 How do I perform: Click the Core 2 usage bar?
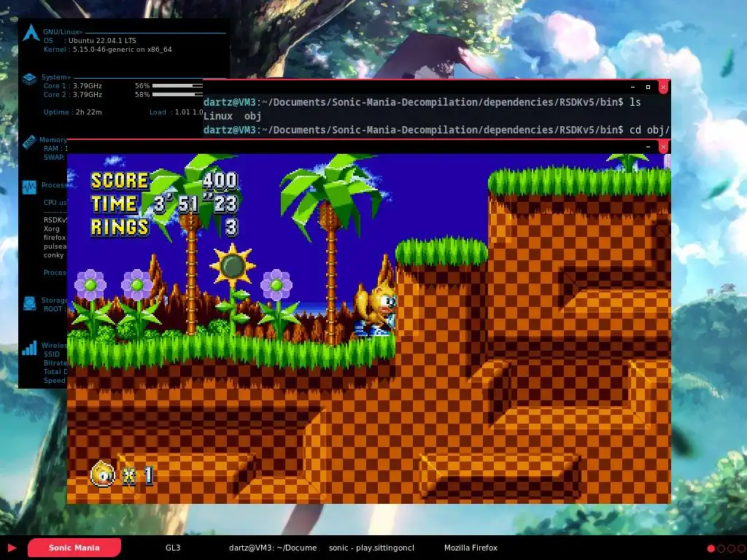[x=177, y=94]
